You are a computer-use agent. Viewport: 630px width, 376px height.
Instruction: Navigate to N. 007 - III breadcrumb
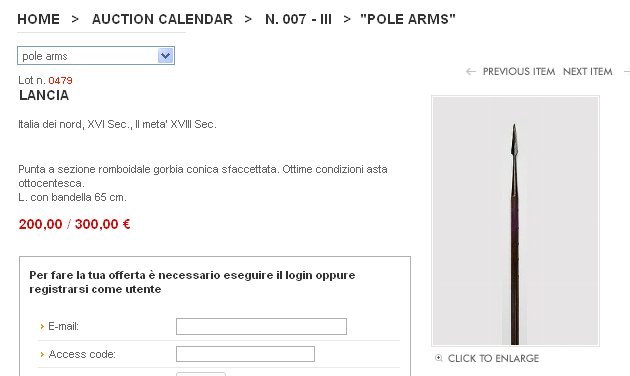299,19
